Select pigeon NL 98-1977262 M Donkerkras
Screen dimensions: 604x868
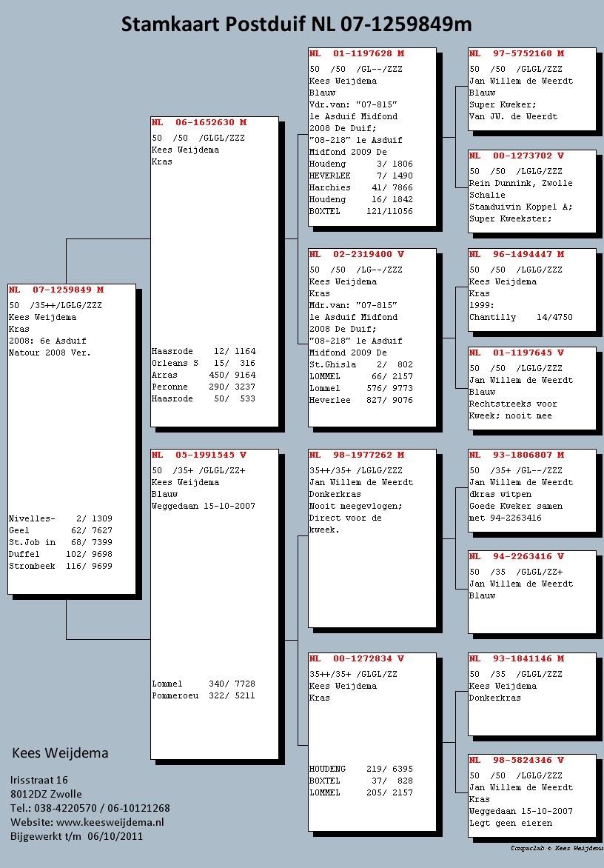358,455
